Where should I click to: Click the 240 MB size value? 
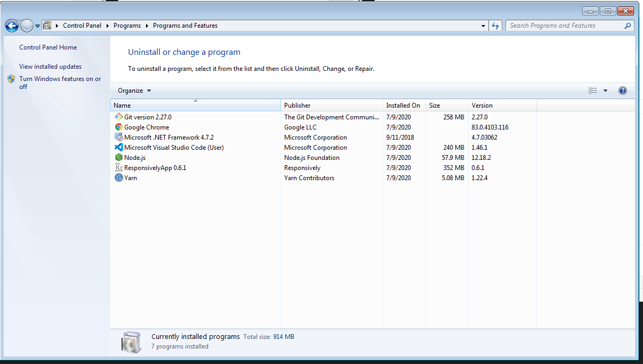454,148
